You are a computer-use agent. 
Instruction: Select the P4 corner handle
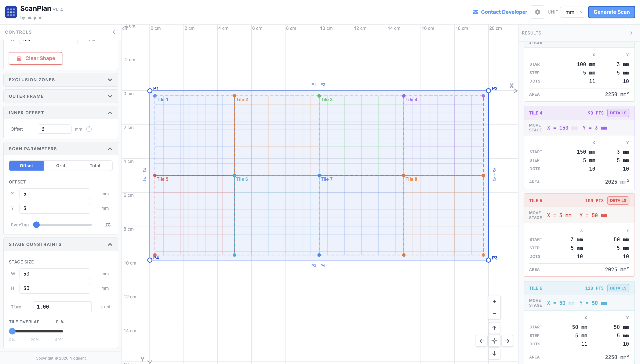150,260
